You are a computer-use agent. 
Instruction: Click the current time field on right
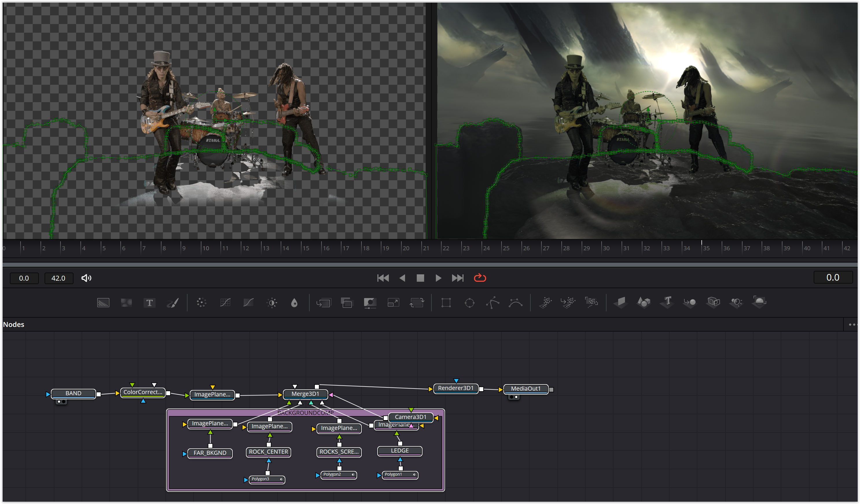pos(833,278)
